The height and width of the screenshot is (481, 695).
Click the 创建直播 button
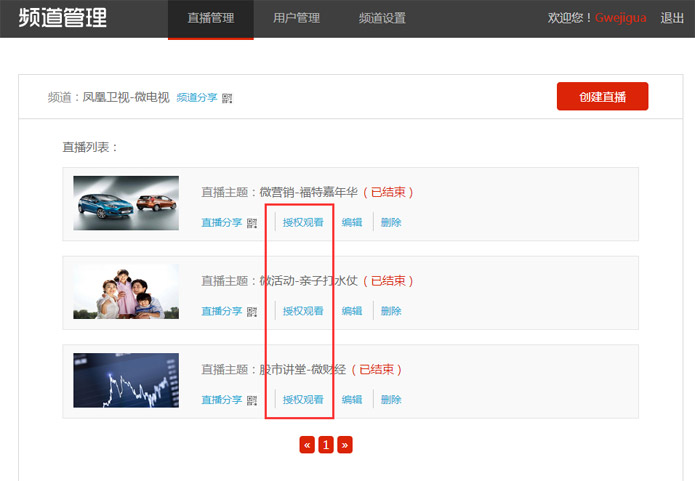pos(602,96)
